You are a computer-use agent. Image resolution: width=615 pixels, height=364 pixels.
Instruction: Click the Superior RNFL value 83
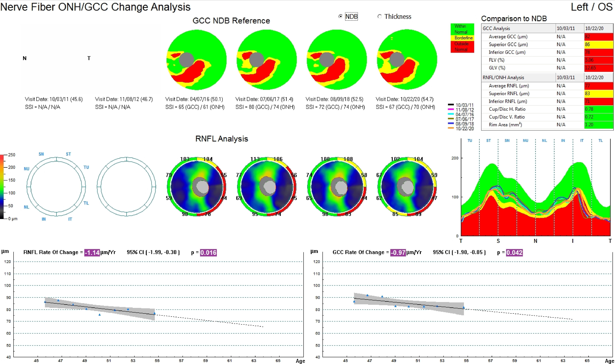(599, 94)
